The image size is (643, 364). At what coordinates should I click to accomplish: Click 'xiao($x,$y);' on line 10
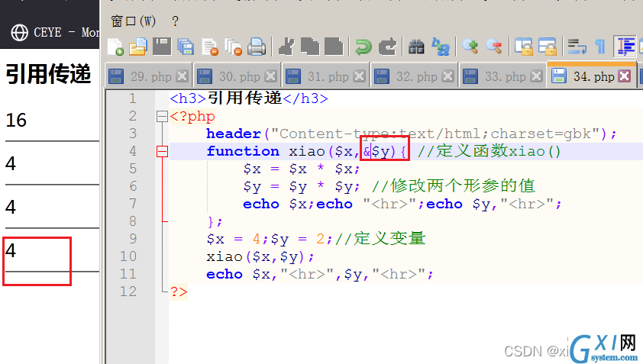point(260,256)
